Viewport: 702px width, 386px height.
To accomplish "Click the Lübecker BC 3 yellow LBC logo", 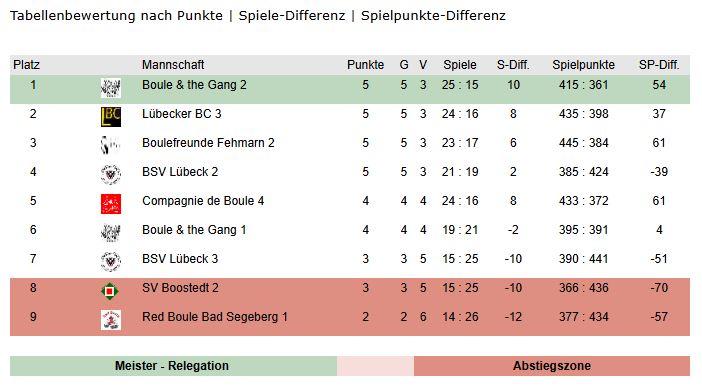I will point(111,117).
